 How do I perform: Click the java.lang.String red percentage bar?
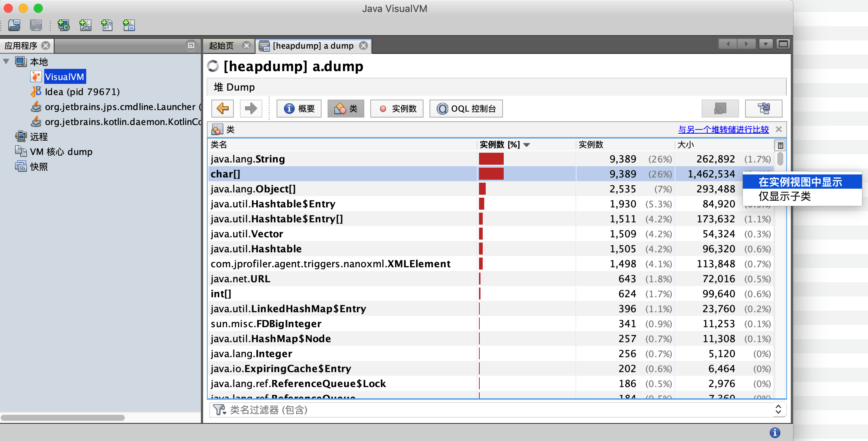tap(491, 159)
